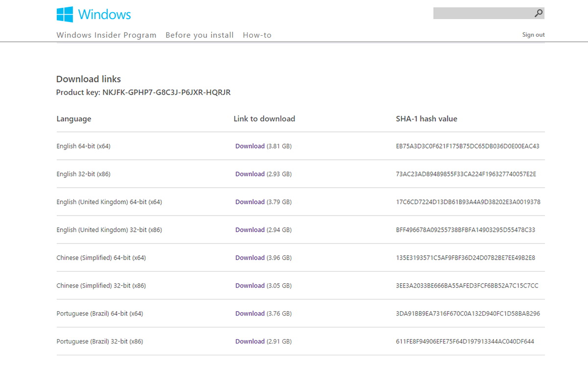Screen dimensions: 588x392
Task: Open the Windows Insider Program menu
Action: (106, 35)
